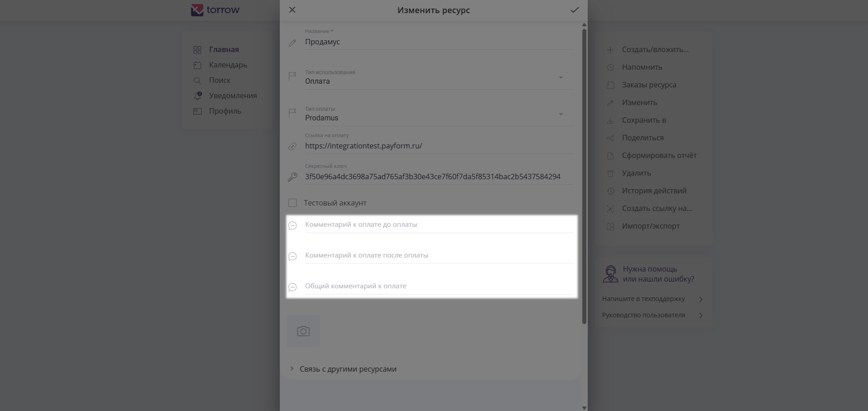868x411 pixels.
Task: Click the Комментарий к оплате до оплаты field
Action: 438,225
